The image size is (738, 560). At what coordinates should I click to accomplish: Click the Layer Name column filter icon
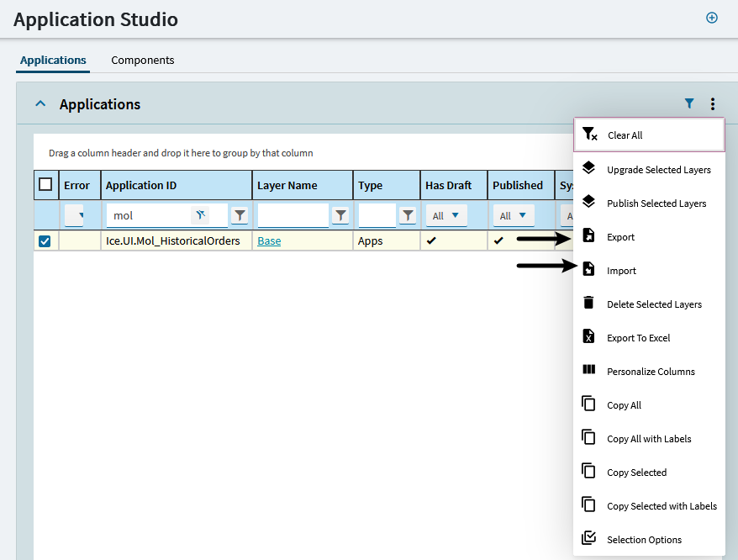tap(340, 215)
